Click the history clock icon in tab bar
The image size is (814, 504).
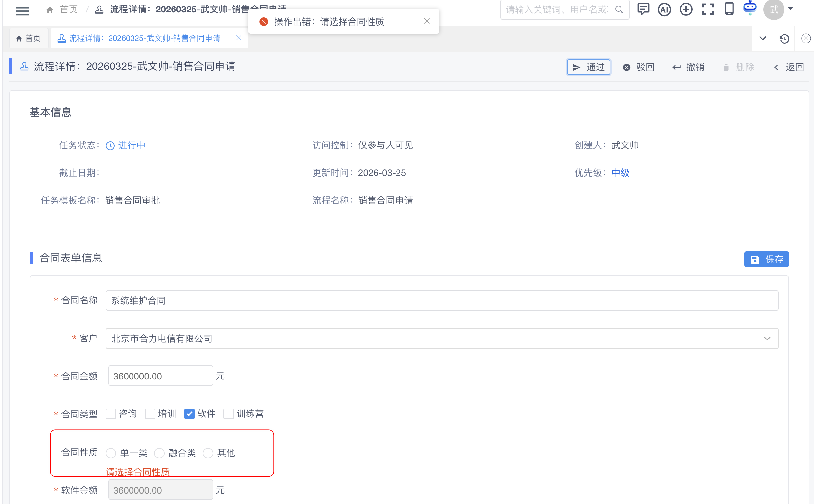pos(784,39)
